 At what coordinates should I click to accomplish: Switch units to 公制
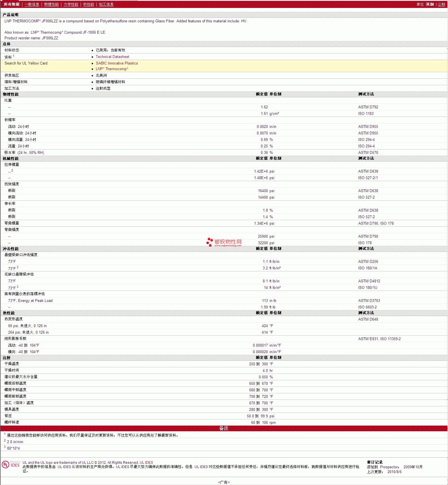pyautogui.click(x=441, y=4)
